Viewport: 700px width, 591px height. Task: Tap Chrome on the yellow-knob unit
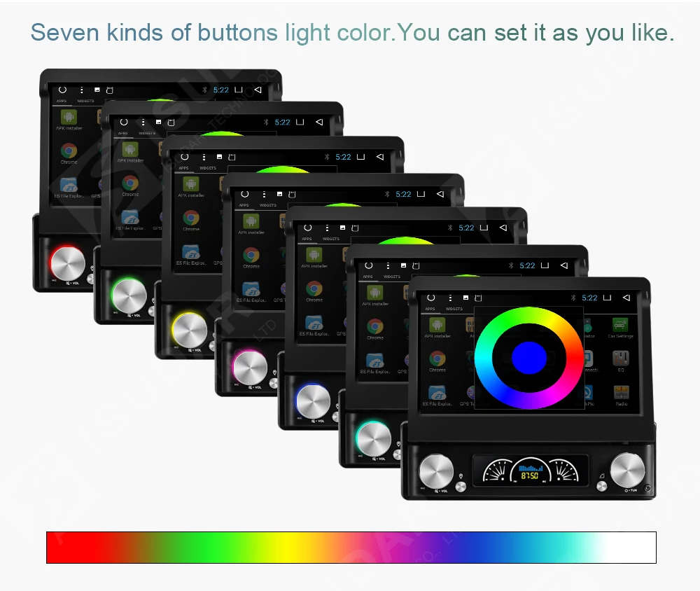coord(191,221)
